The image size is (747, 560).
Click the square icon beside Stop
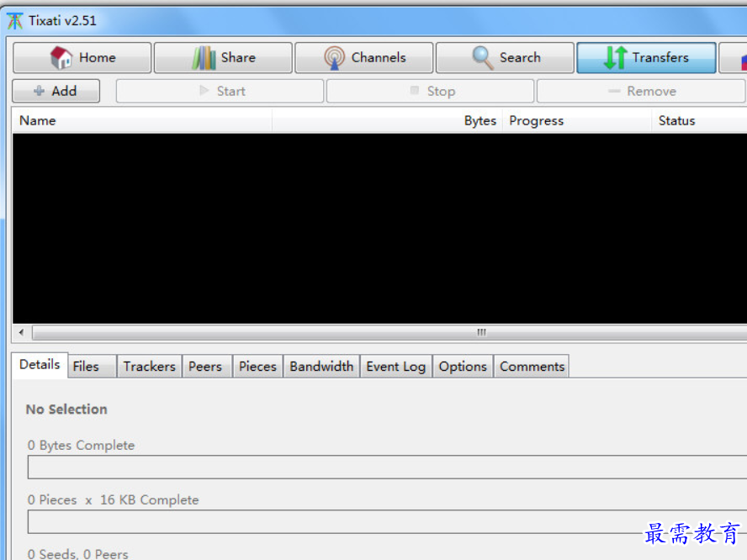point(415,90)
